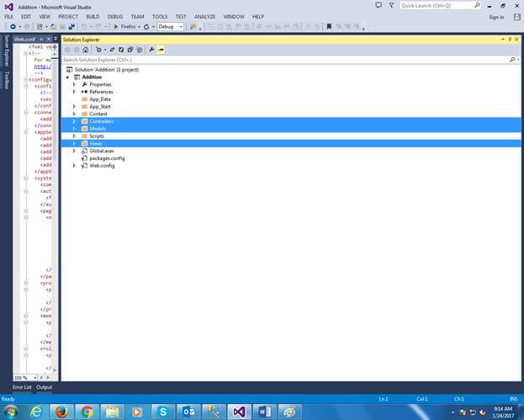This screenshot has height=420, width=524.
Task: Click the Search Solution Explorer field
Action: coord(286,60)
